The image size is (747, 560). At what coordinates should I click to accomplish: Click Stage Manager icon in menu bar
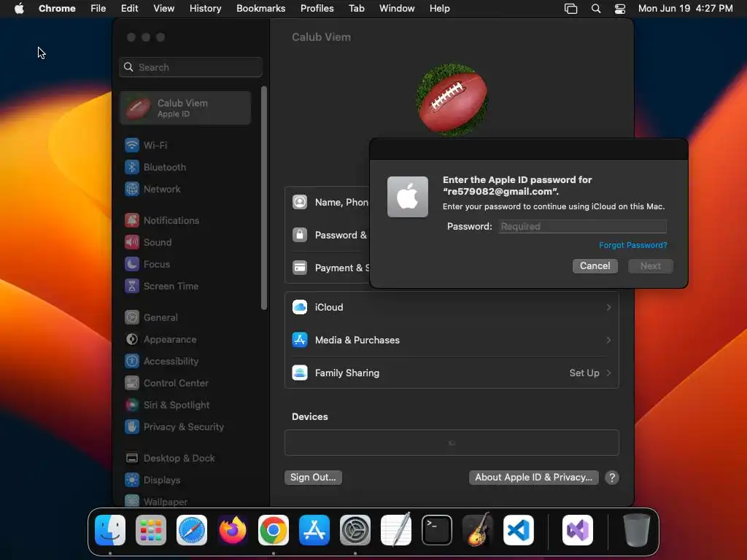[570, 9]
